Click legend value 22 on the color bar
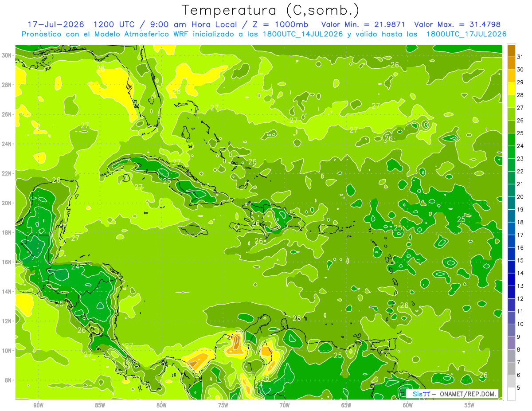Image resolution: width=532 pixels, height=411 pixels. click(x=520, y=171)
